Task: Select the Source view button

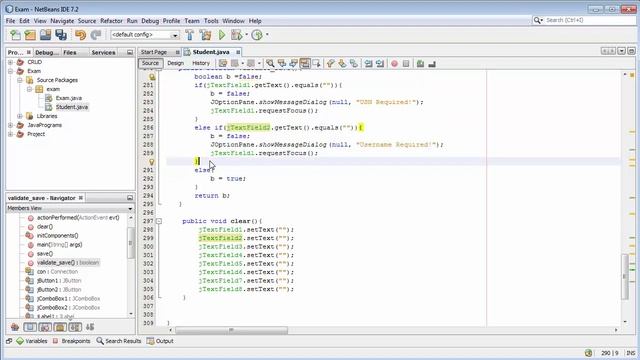Action: pos(150,63)
